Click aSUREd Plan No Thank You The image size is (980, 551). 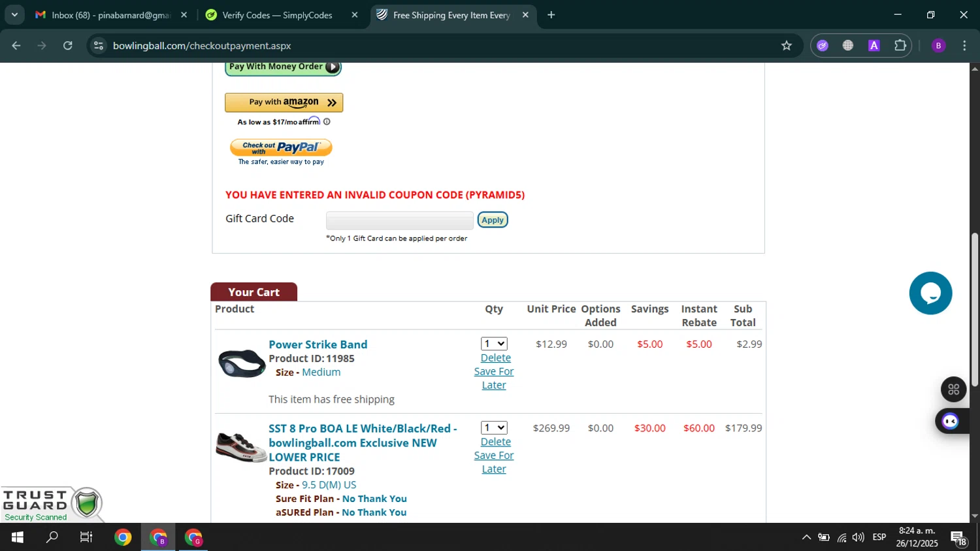[x=374, y=512]
